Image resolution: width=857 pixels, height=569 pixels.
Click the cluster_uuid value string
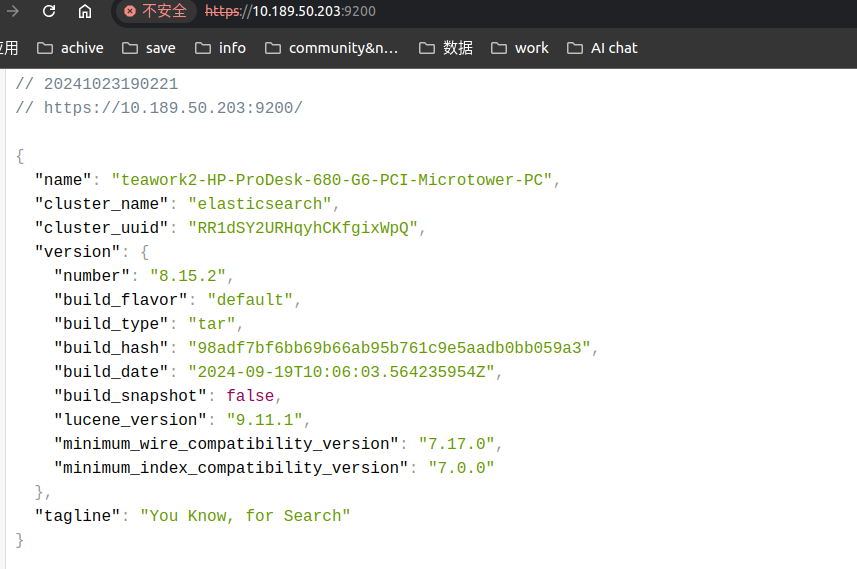[x=303, y=228]
